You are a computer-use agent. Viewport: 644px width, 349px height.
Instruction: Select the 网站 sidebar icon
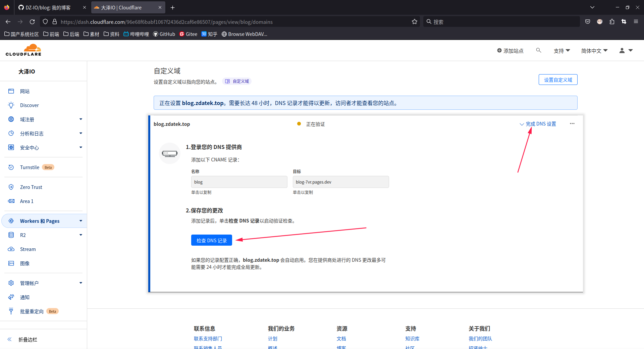(25, 91)
